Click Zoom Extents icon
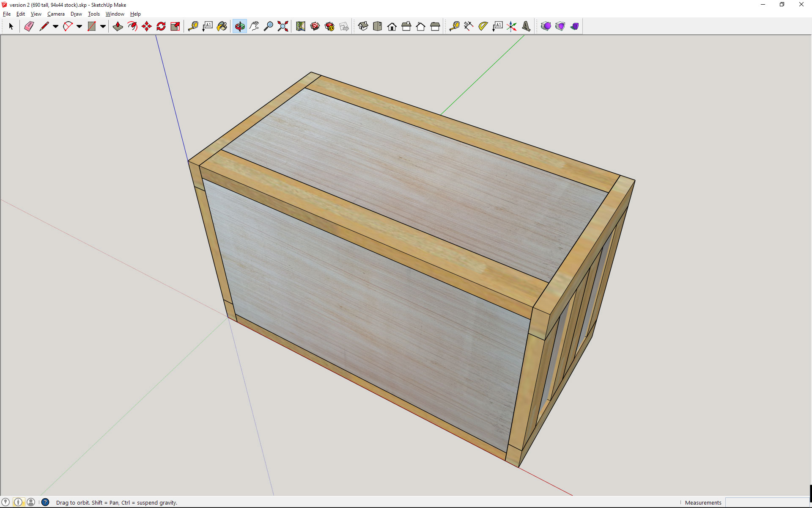This screenshot has height=508, width=812. pos(283,26)
